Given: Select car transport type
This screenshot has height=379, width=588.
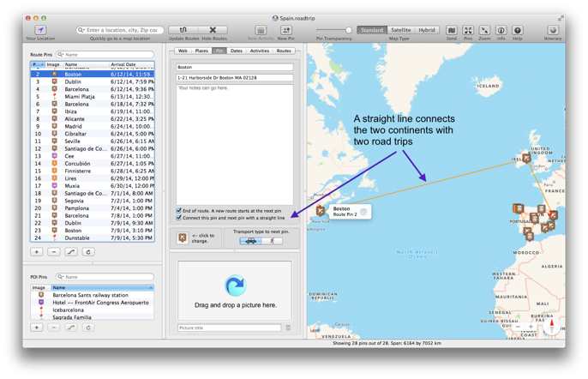Looking at the screenshot, I should pos(250,241).
